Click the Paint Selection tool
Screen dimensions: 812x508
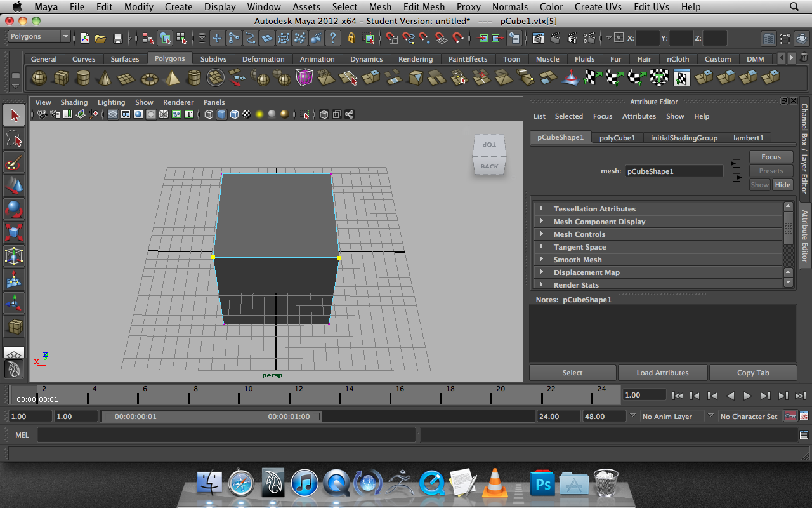click(14, 163)
